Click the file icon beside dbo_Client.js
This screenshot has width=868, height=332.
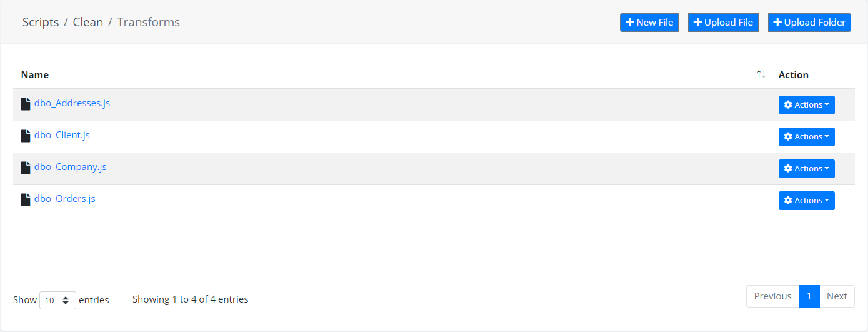point(26,136)
